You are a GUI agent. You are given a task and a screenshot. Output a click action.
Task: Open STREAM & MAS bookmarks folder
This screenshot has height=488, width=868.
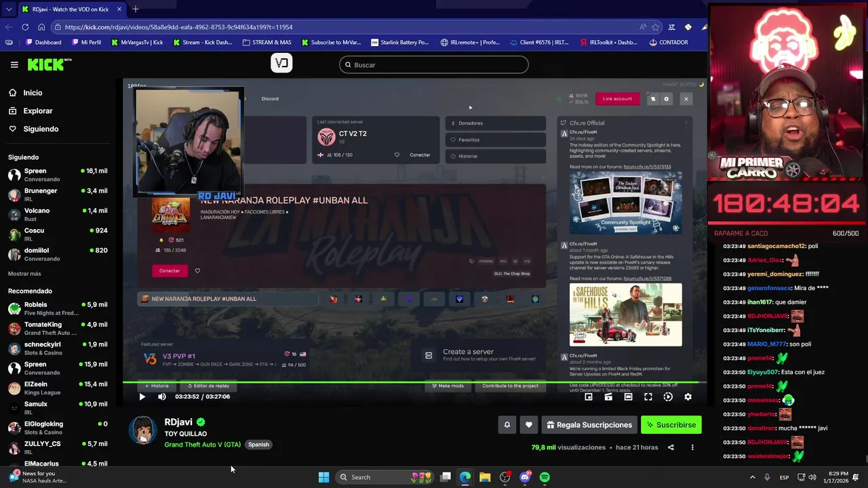point(267,42)
